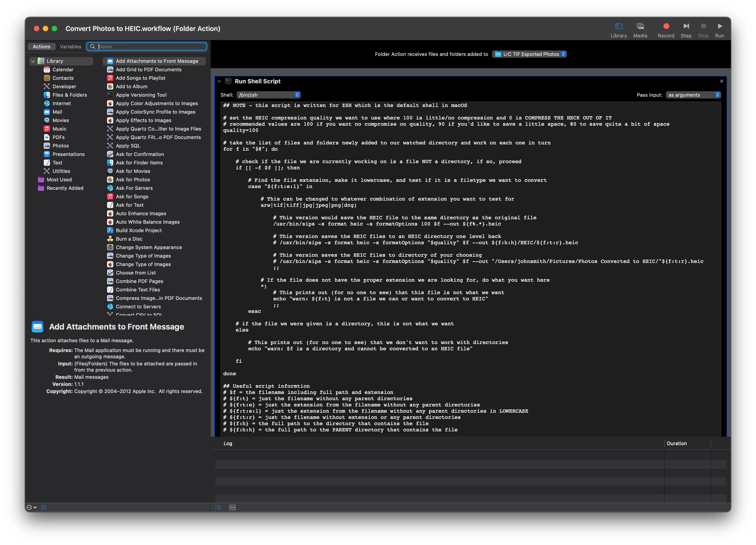Select Build Xcode Project action
Image resolution: width=756 pixels, height=545 pixels.
tap(139, 231)
